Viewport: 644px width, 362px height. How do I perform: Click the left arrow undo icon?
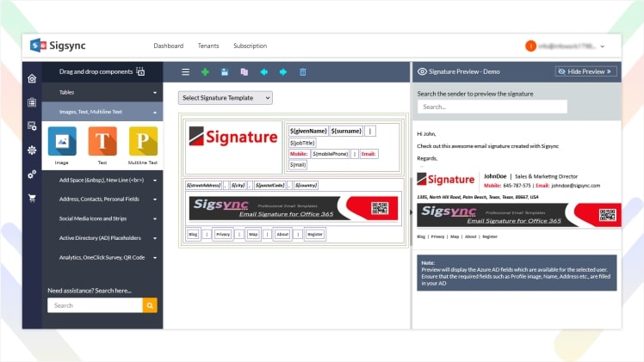pyautogui.click(x=263, y=72)
